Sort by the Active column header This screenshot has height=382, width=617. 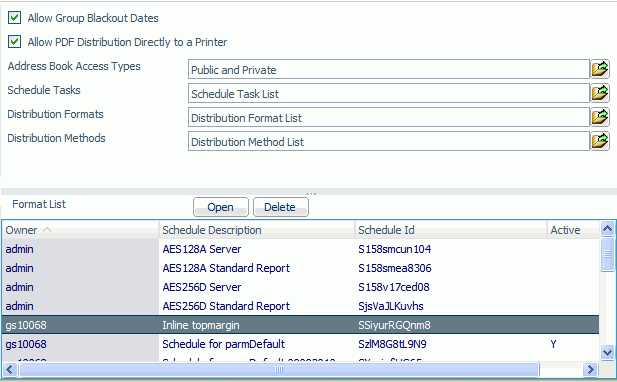tap(573, 230)
